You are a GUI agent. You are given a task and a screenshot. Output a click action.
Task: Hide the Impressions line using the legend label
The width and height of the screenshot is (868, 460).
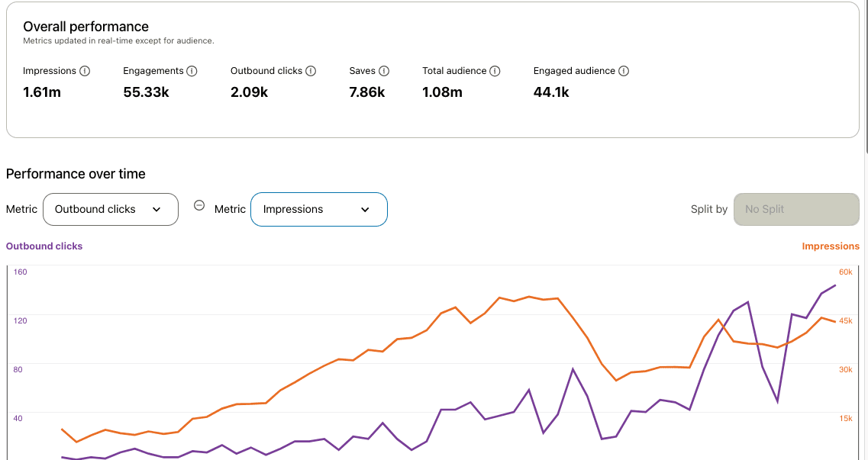tap(831, 246)
